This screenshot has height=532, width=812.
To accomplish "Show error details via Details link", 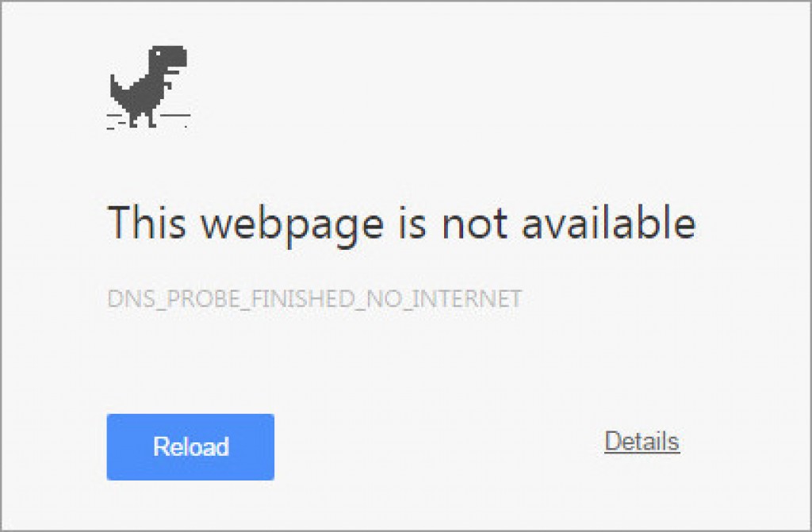I will [x=642, y=442].
